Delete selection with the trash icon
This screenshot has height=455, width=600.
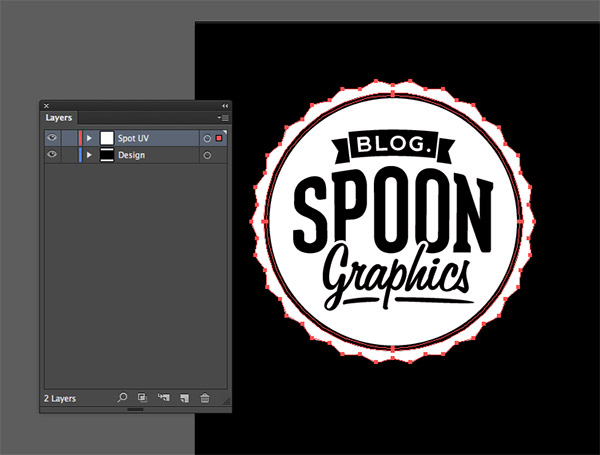click(205, 398)
